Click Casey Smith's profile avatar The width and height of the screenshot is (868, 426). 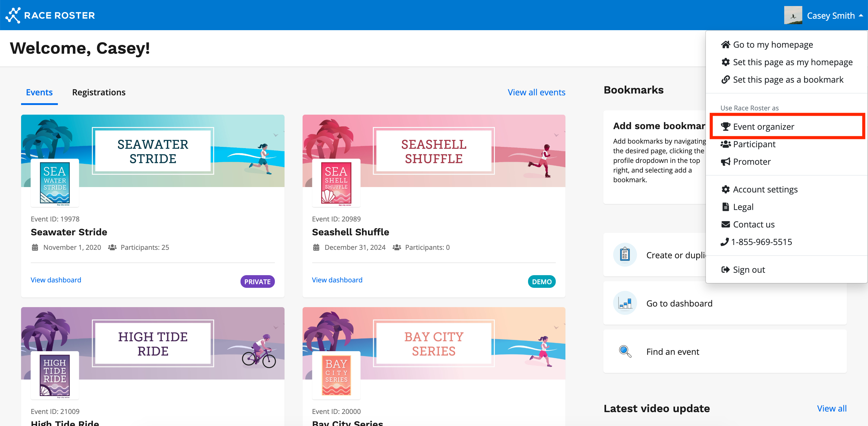[793, 15]
